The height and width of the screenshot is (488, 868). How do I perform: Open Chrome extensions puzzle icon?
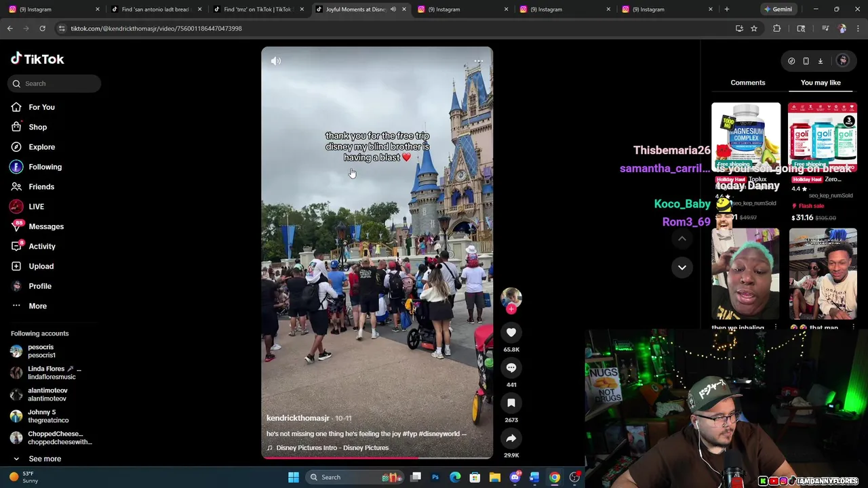[x=777, y=28]
